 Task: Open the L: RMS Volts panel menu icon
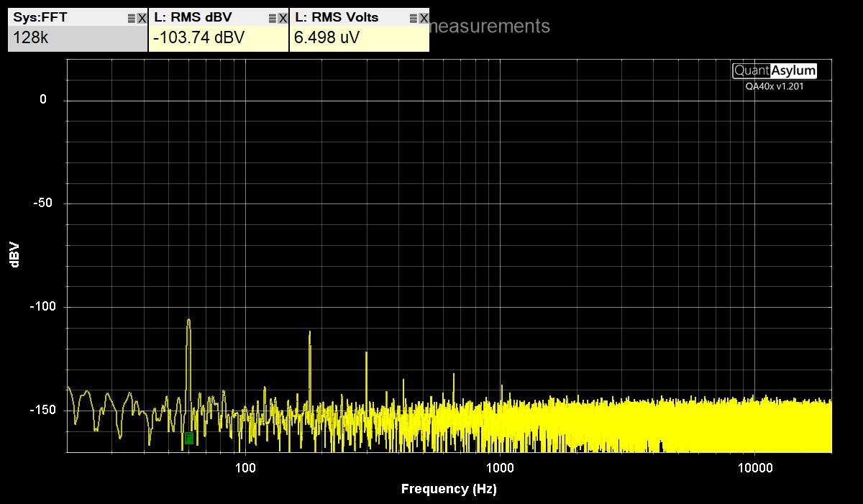(414, 19)
